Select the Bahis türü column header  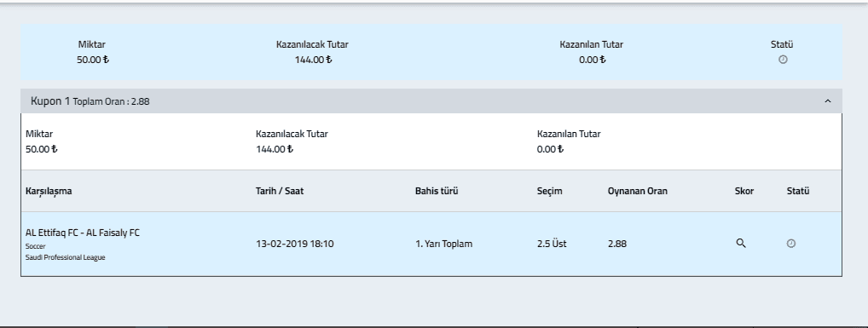[x=437, y=191]
